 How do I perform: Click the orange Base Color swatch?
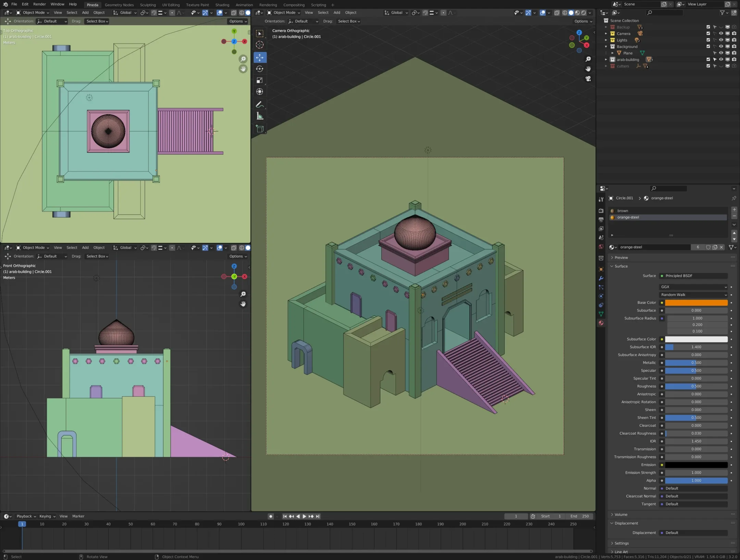696,303
